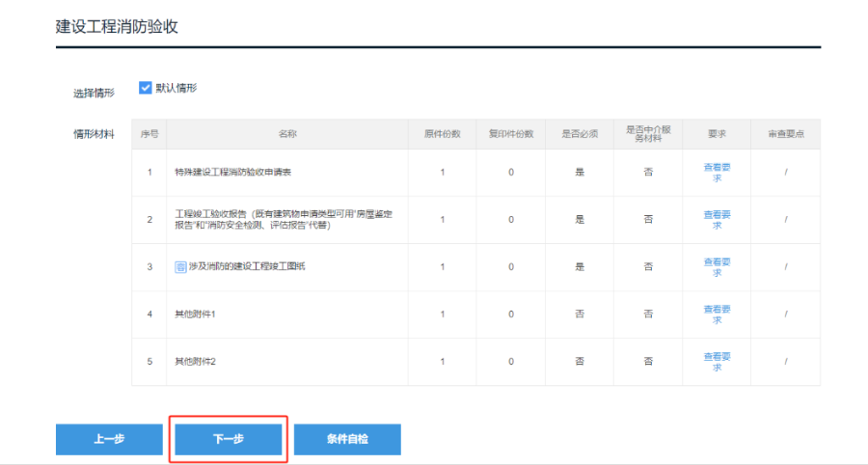
Task: Open 查看要求 link for 工程竣工验收报告
Action: tap(717, 219)
